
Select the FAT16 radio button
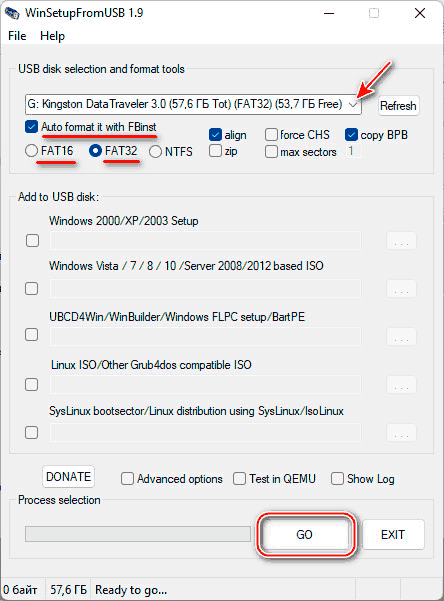(x=31, y=151)
